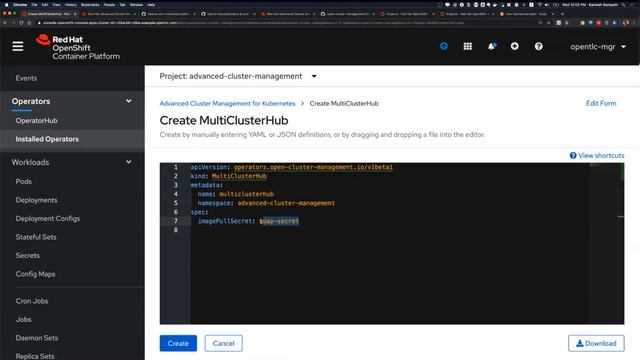
Task: Collapse the Operators nav section
Action: (72, 101)
